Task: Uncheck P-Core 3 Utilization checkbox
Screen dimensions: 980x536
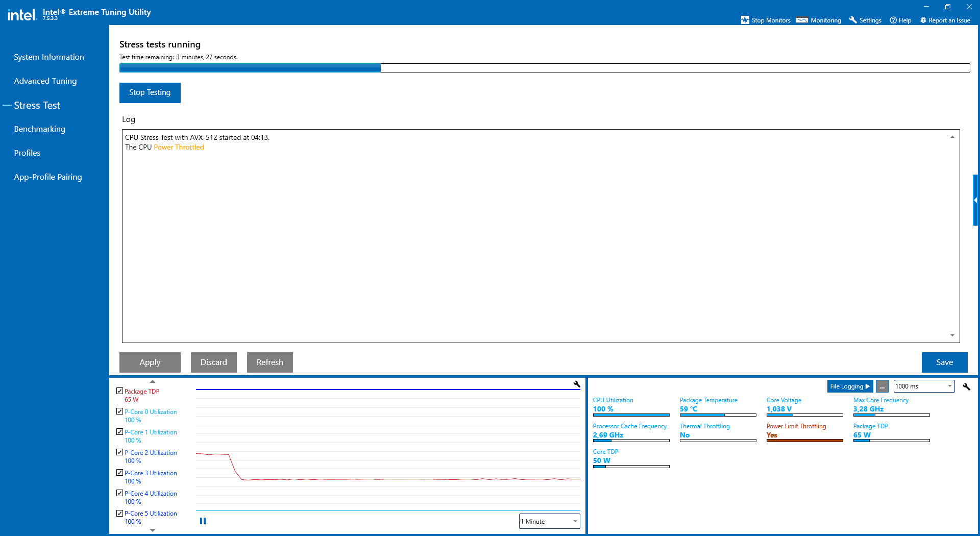Action: 119,473
